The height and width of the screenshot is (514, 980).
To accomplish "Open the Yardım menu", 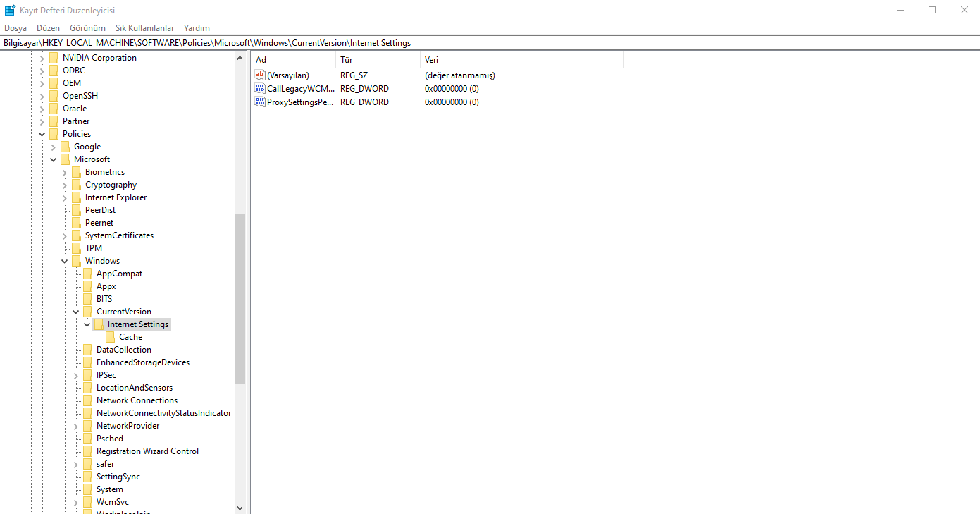I will coord(197,28).
